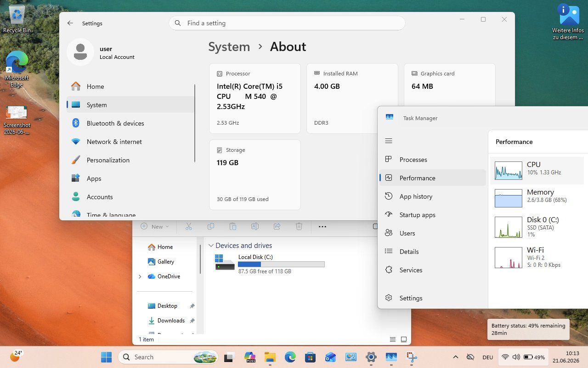Click the Graphics card card
588x368 pixels.
tap(449, 86)
